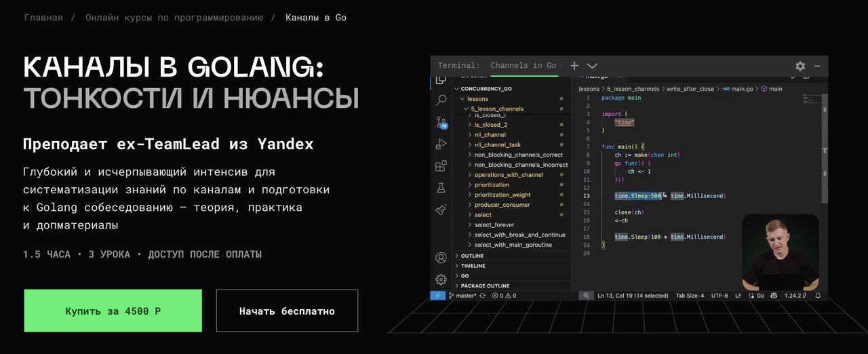Click the Начать бесплатно button
Viewport: 868px width, 354px height.
[287, 311]
